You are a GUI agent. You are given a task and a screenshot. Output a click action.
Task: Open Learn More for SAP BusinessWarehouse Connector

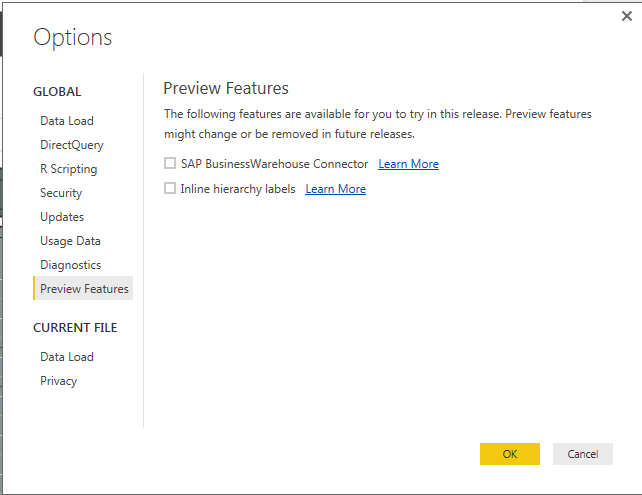coord(408,164)
